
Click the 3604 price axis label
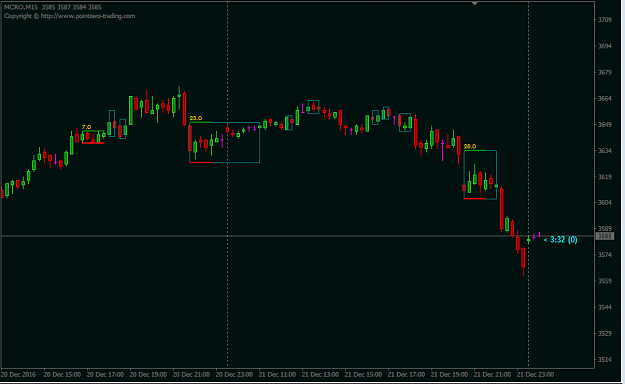point(605,203)
